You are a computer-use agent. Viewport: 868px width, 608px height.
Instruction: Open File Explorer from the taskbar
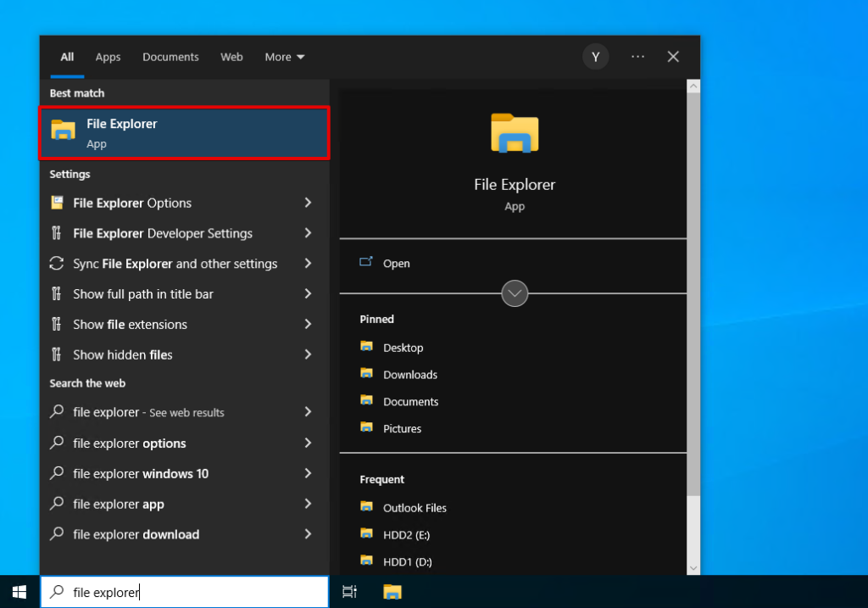click(392, 591)
